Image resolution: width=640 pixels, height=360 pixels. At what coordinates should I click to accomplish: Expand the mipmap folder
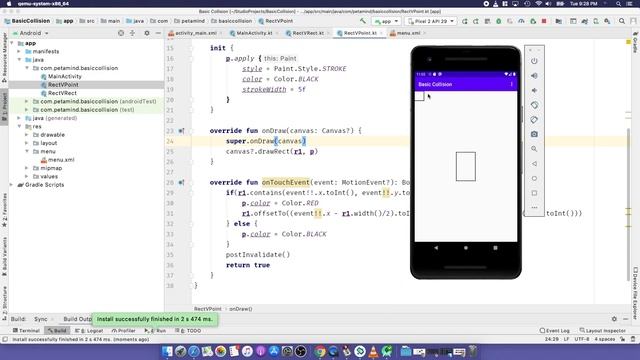27,168
